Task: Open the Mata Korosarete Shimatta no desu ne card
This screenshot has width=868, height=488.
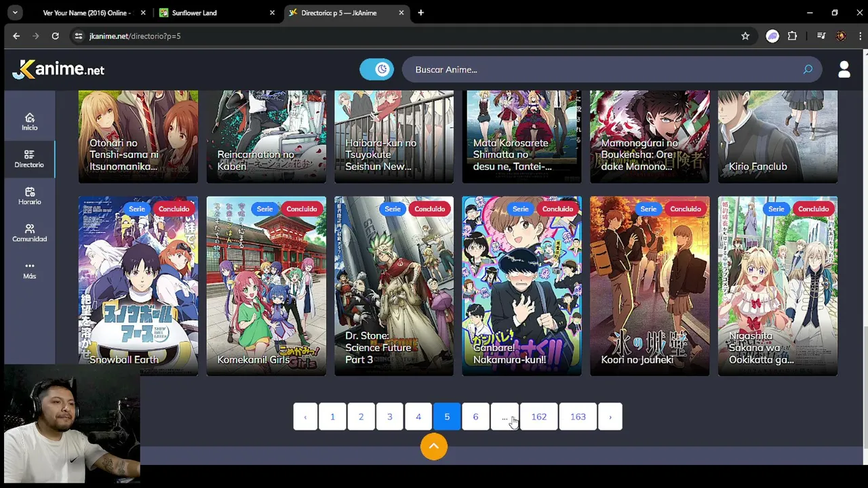Action: 521,136
